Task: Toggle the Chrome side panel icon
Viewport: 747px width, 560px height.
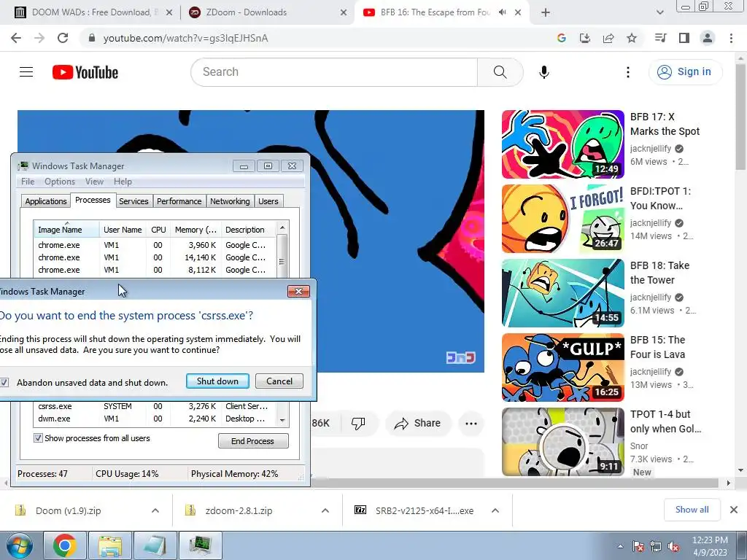Action: point(684,38)
